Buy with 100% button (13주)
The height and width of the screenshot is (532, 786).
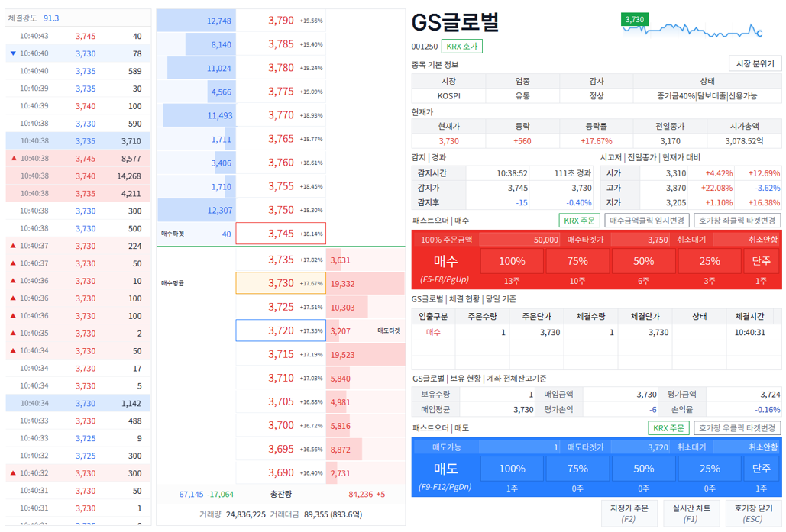512,261
